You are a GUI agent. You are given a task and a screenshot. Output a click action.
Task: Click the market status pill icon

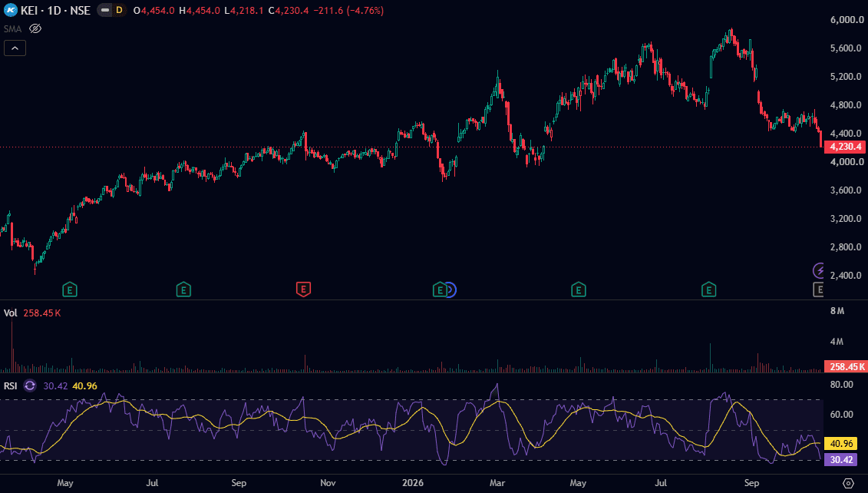coord(104,10)
